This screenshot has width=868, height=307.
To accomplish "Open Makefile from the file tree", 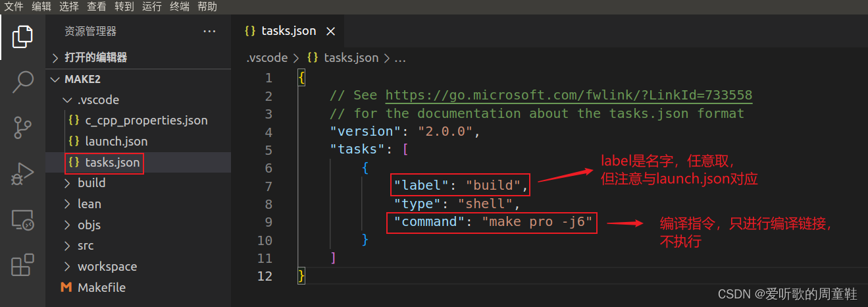I will (x=101, y=287).
